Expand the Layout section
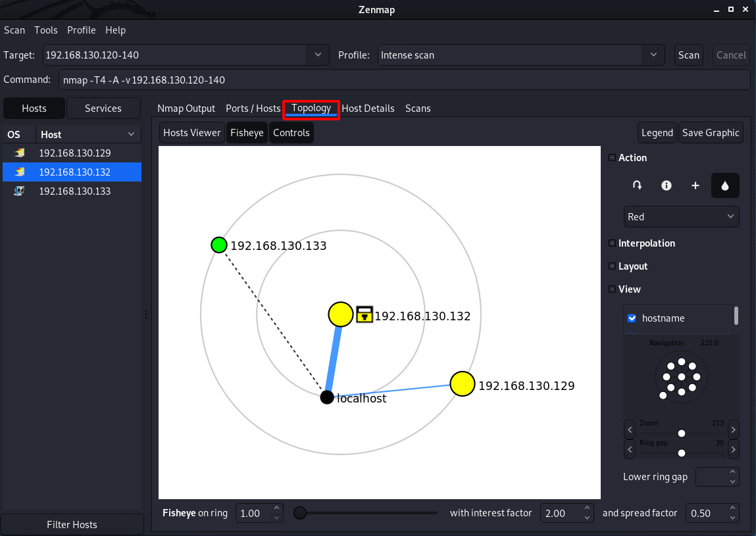 point(612,266)
